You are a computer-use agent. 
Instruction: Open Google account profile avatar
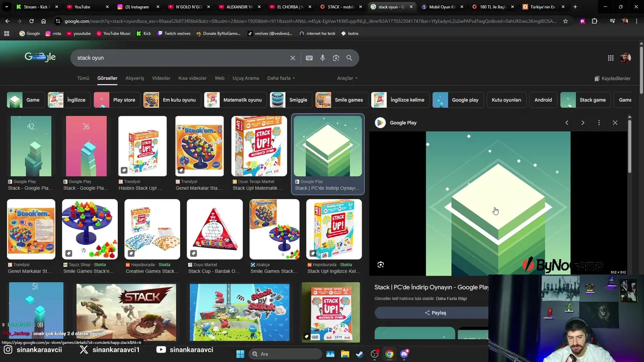[625, 58]
